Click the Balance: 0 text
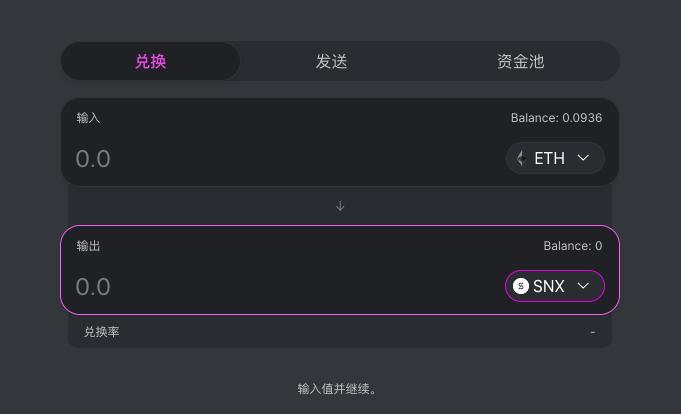This screenshot has height=414, width=681. click(572, 246)
